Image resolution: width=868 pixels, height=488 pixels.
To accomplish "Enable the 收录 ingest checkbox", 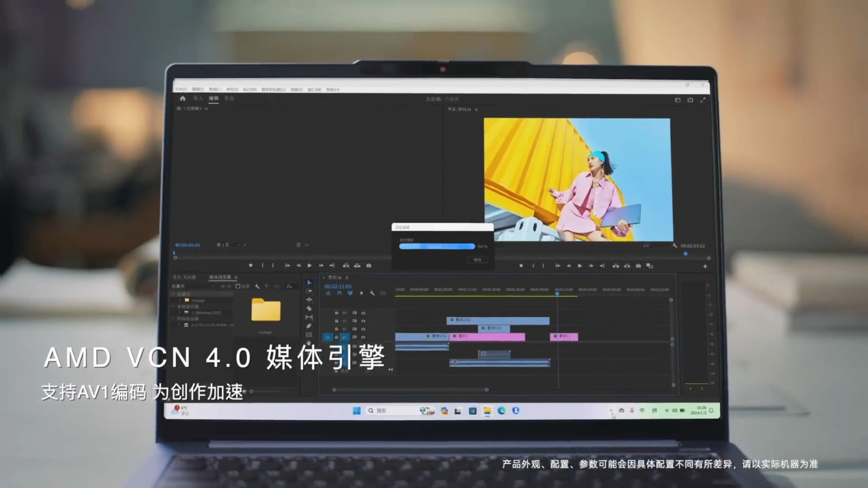I will click(238, 286).
